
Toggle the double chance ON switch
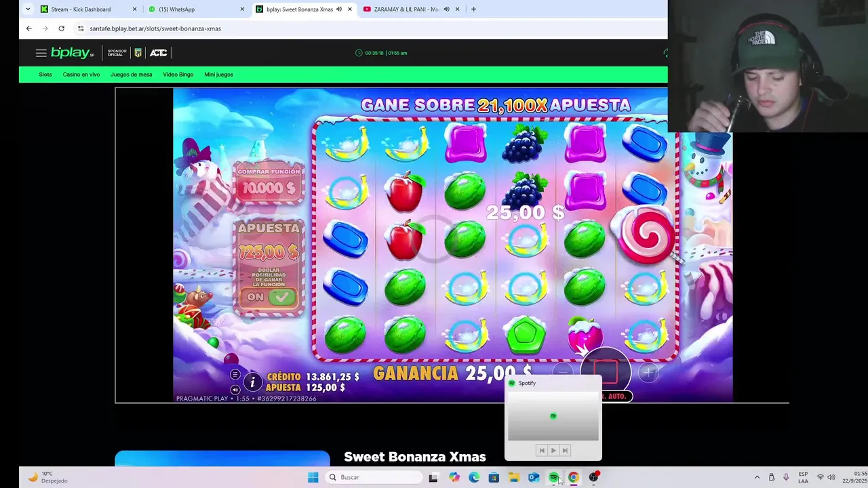pos(269,296)
